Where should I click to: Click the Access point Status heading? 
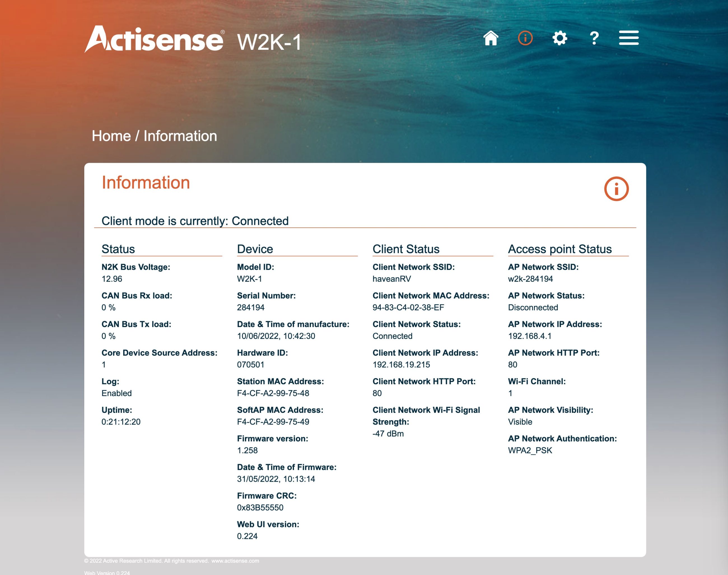(560, 249)
